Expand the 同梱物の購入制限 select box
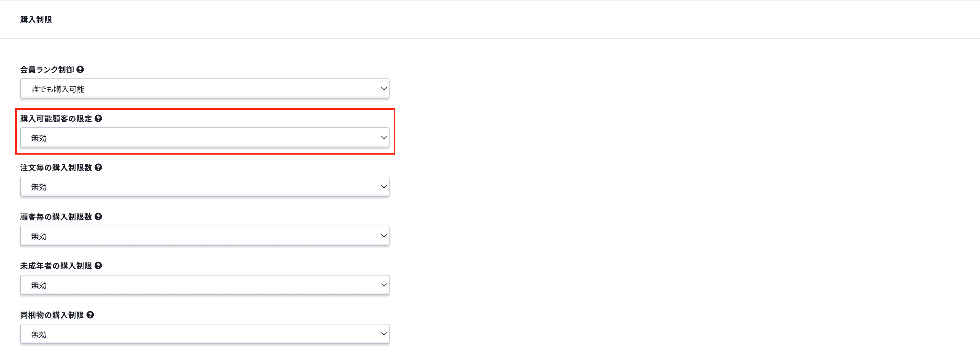 (x=205, y=334)
